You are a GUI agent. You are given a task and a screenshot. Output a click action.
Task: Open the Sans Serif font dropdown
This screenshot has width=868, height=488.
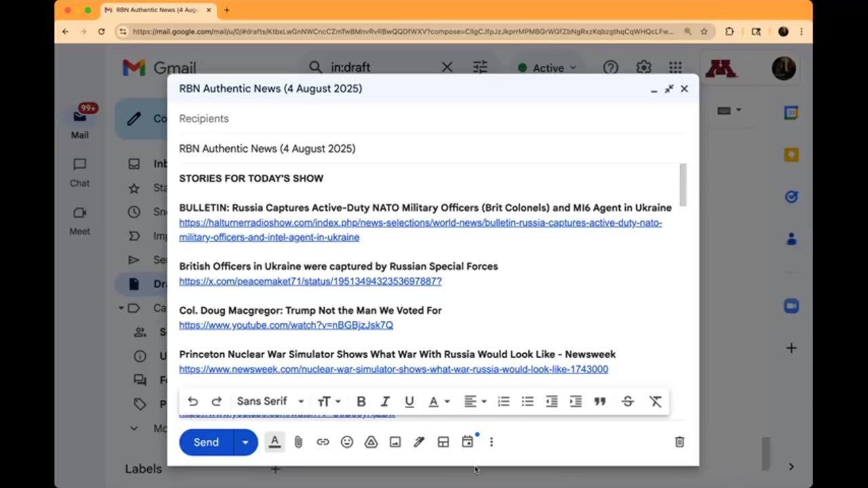pos(270,401)
